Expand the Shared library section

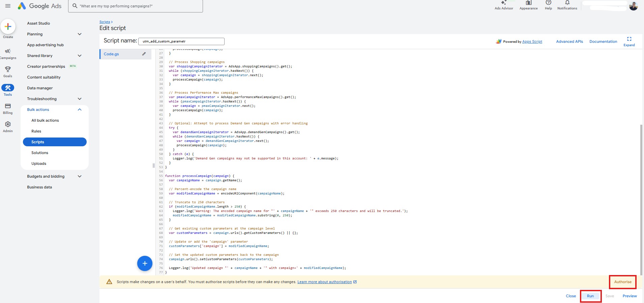80,56
